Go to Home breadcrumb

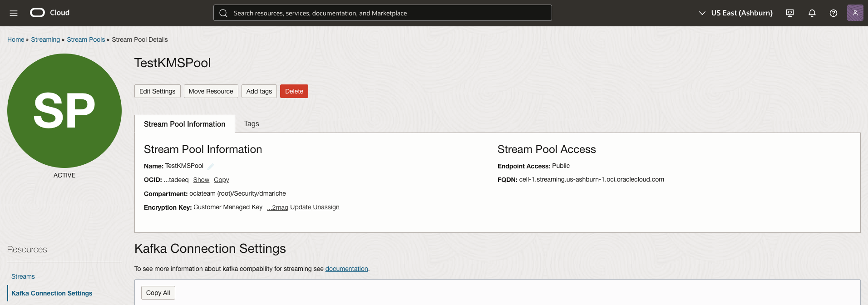[16, 39]
